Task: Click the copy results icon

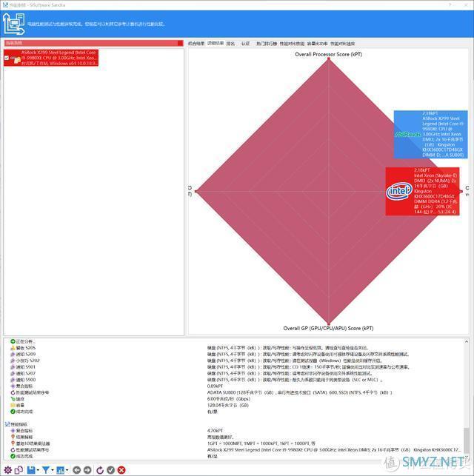Action: click(19, 470)
